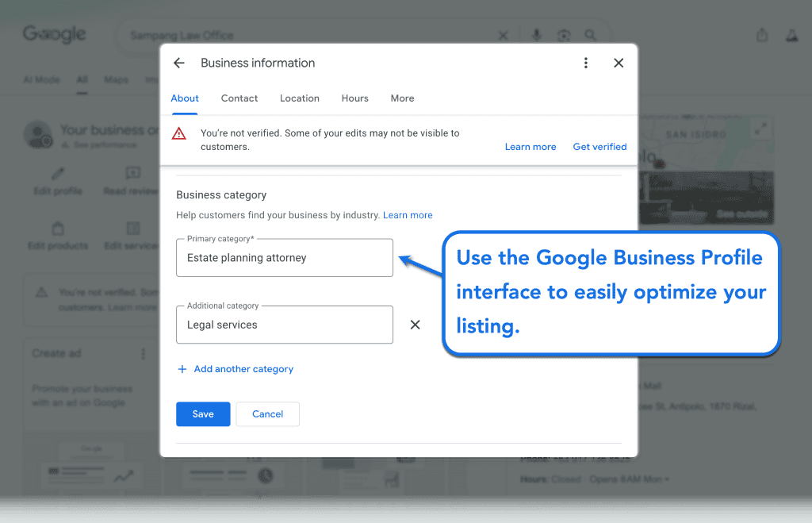Image resolution: width=812 pixels, height=523 pixels.
Task: Switch to the Contact tab
Action: [x=239, y=98]
